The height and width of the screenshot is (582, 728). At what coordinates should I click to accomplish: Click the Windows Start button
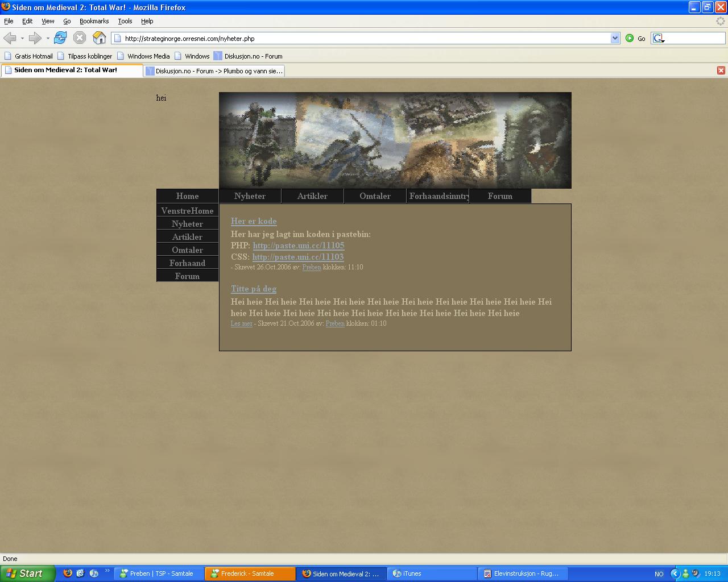coord(28,573)
